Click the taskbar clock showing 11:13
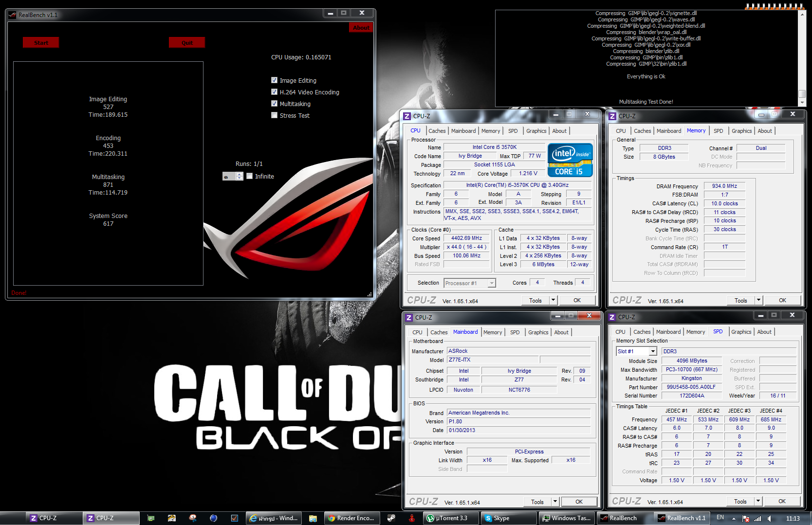The width and height of the screenshot is (812, 525). click(x=793, y=518)
